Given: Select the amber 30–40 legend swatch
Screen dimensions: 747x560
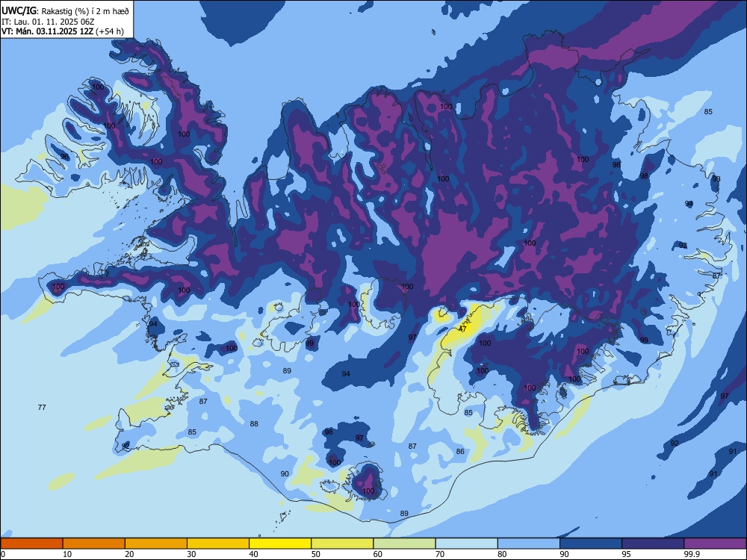Looking at the screenshot, I should 218,544.
